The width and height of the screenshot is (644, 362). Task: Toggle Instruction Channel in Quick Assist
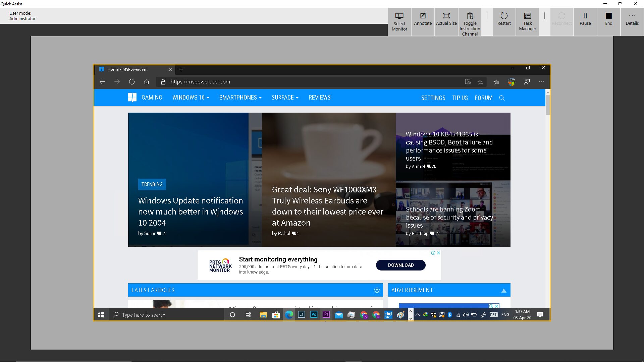470,22
